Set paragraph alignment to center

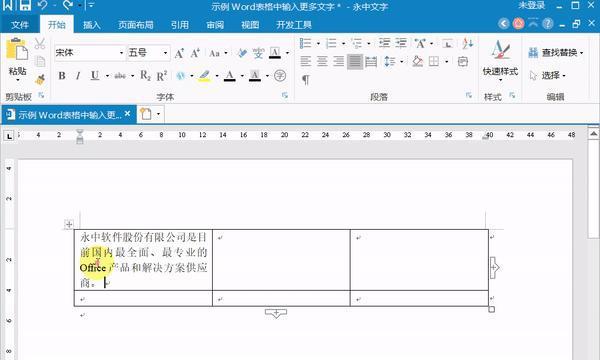(x=322, y=61)
